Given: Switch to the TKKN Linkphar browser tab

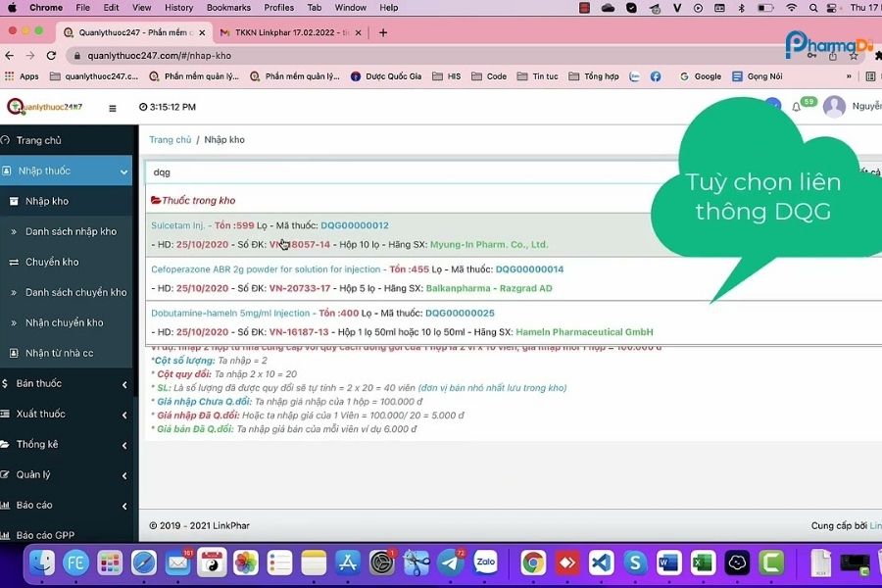Looking at the screenshot, I should pyautogui.click(x=291, y=32).
